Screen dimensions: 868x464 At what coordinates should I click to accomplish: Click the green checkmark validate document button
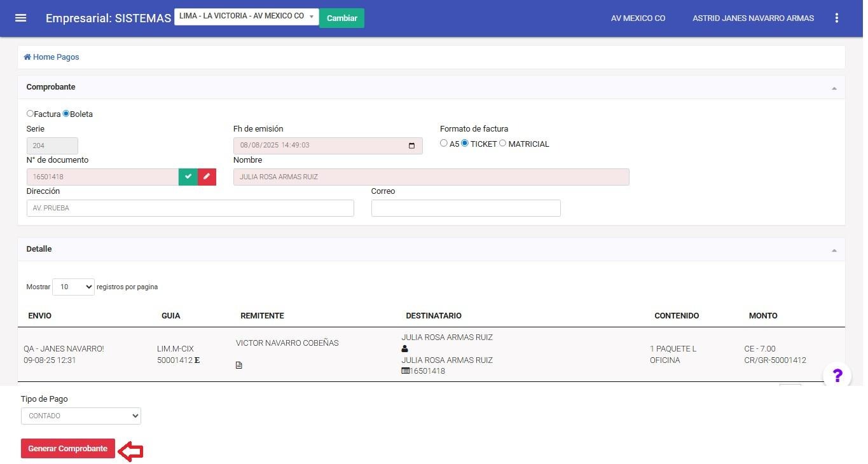point(188,177)
